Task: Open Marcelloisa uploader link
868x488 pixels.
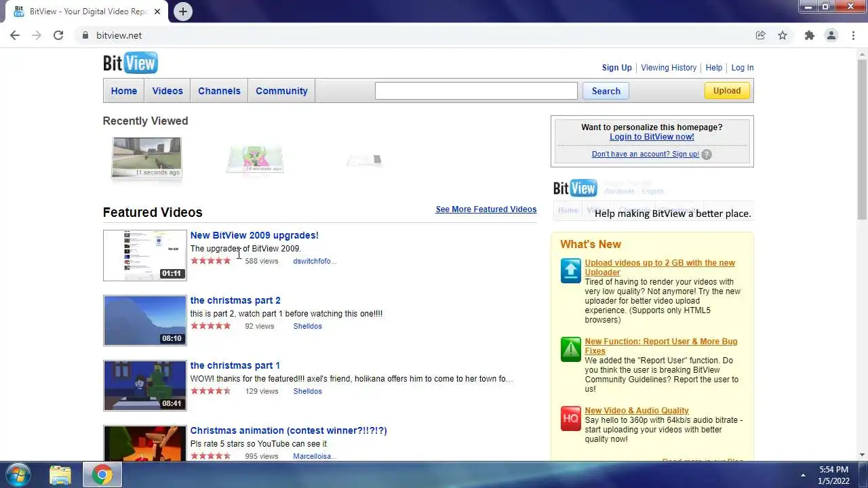Action: pyautogui.click(x=315, y=456)
